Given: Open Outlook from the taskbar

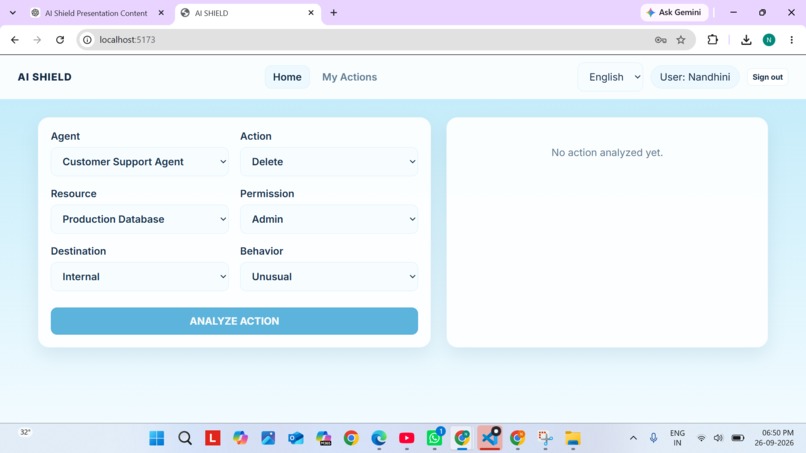Looking at the screenshot, I should tap(296, 438).
